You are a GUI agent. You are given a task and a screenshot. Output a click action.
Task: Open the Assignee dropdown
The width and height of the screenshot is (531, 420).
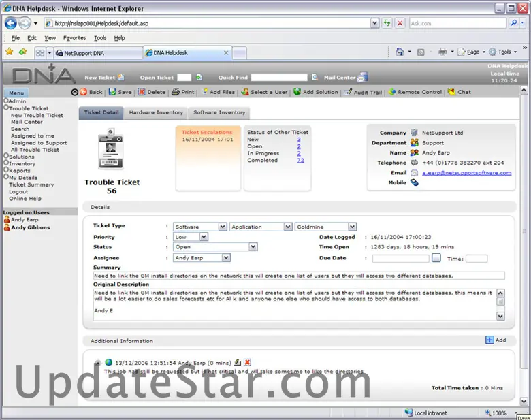point(226,258)
